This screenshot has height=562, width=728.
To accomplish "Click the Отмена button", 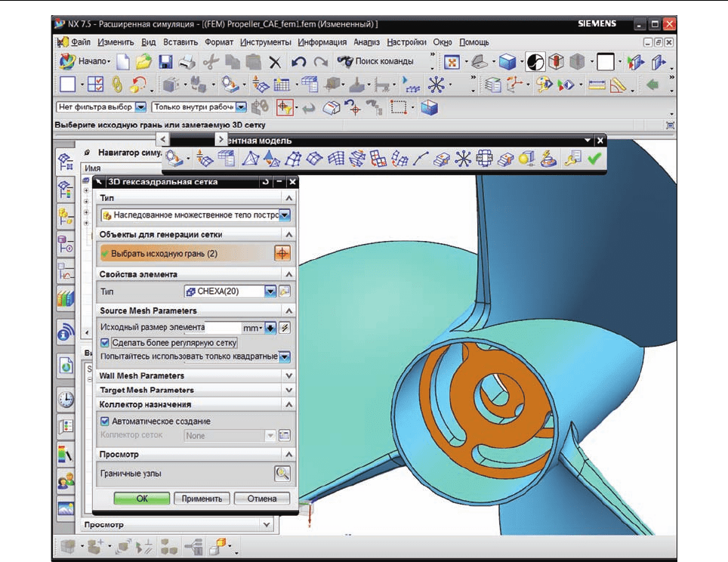I will coord(262,499).
